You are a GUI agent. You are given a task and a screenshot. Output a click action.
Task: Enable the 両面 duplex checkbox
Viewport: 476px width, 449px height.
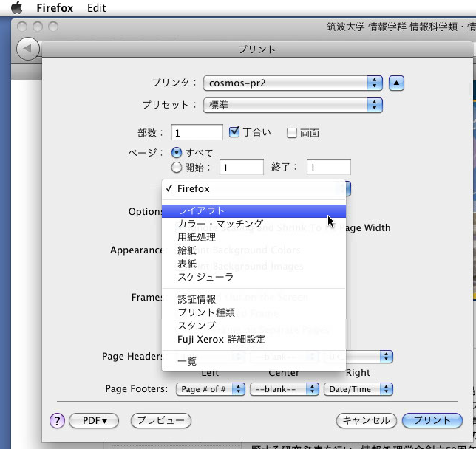[292, 133]
